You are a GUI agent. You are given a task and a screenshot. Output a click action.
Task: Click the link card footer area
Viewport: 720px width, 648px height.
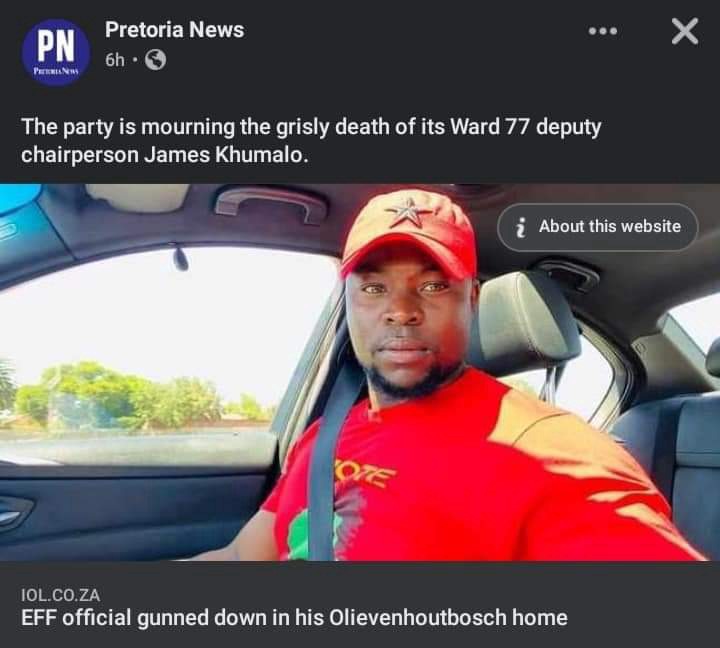[x=360, y=604]
